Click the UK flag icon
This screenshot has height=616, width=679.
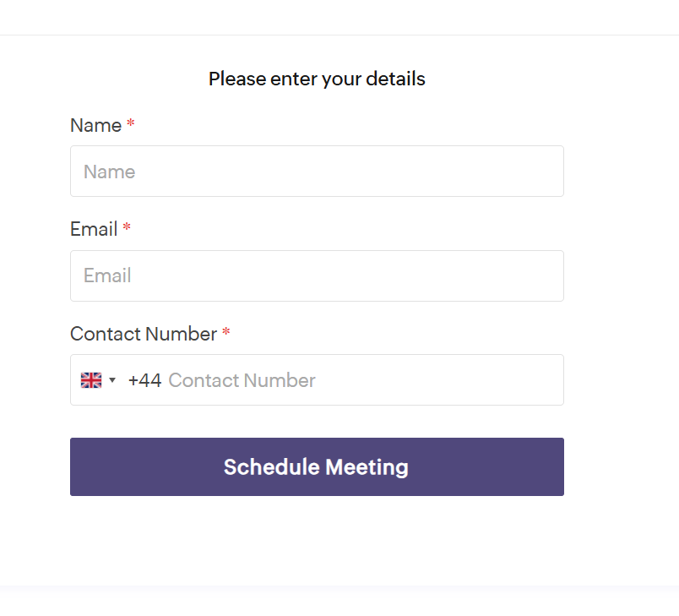tap(91, 380)
